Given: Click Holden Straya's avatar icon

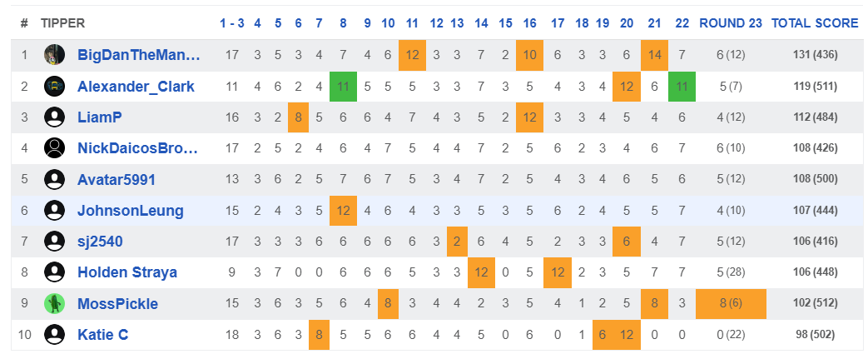Looking at the screenshot, I should [54, 272].
